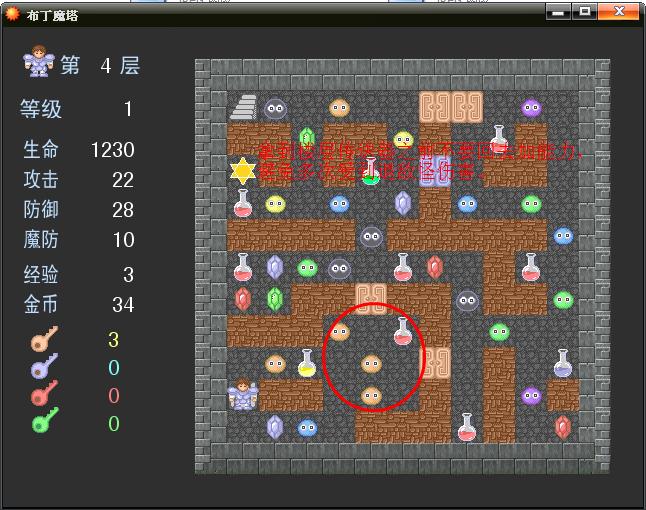The width and height of the screenshot is (646, 510).
Task: Click the 布丁魔塔 window title
Action: [52, 16]
